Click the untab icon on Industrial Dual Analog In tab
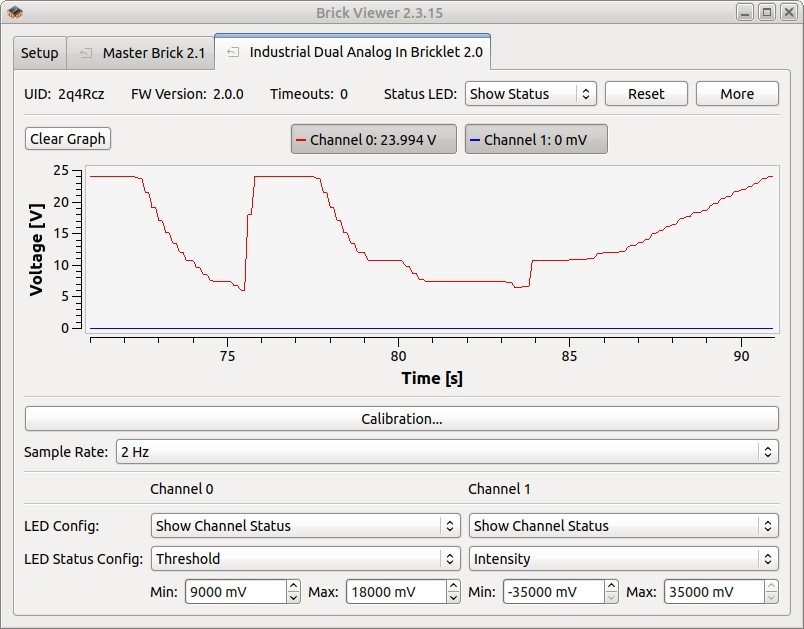The image size is (804, 629). point(233,52)
